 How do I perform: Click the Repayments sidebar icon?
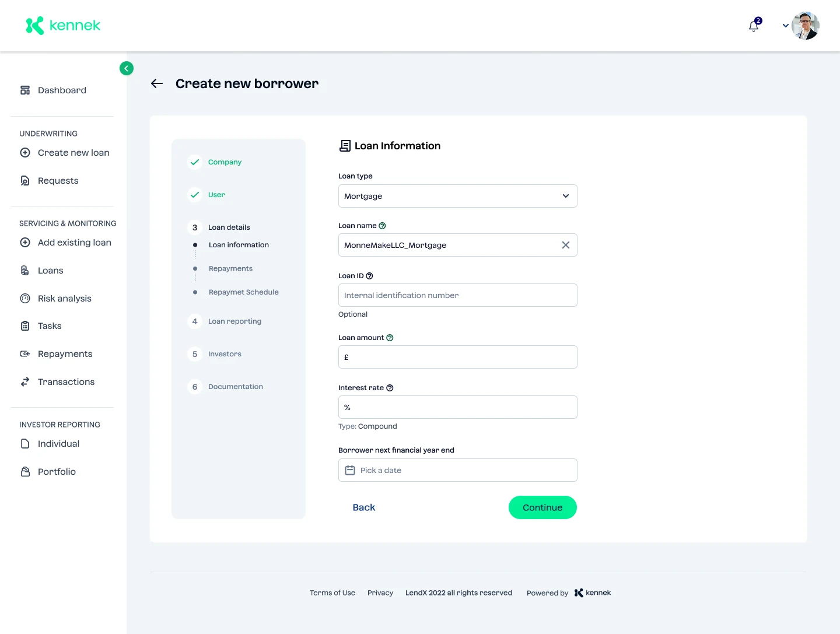pos(25,354)
